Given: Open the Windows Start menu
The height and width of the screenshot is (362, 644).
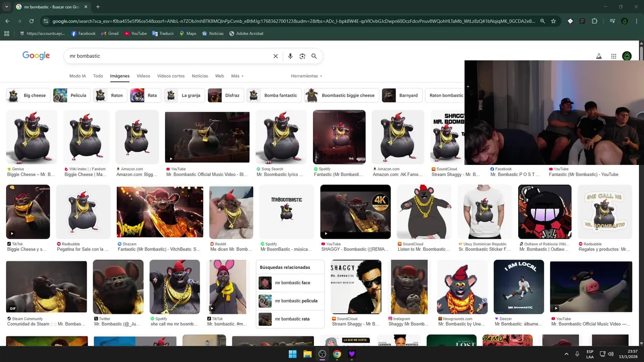Looking at the screenshot, I should [x=292, y=354].
